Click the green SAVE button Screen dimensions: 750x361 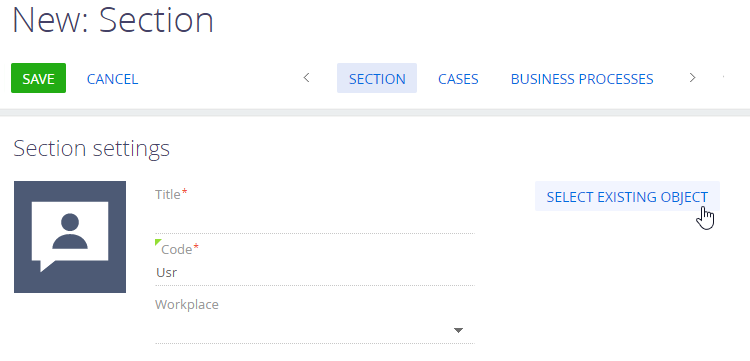pos(38,78)
